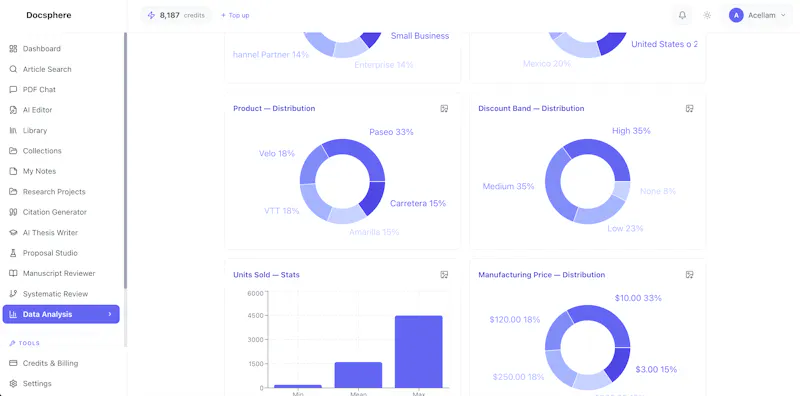This screenshot has height=396, width=800.
Task: Click the Dashboard icon in sidebar
Action: tap(13, 49)
